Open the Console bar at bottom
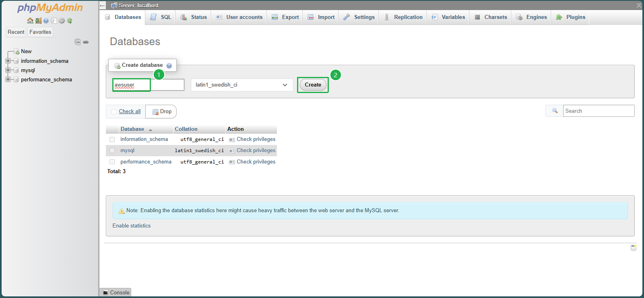The width and height of the screenshot is (644, 298). pyautogui.click(x=116, y=292)
